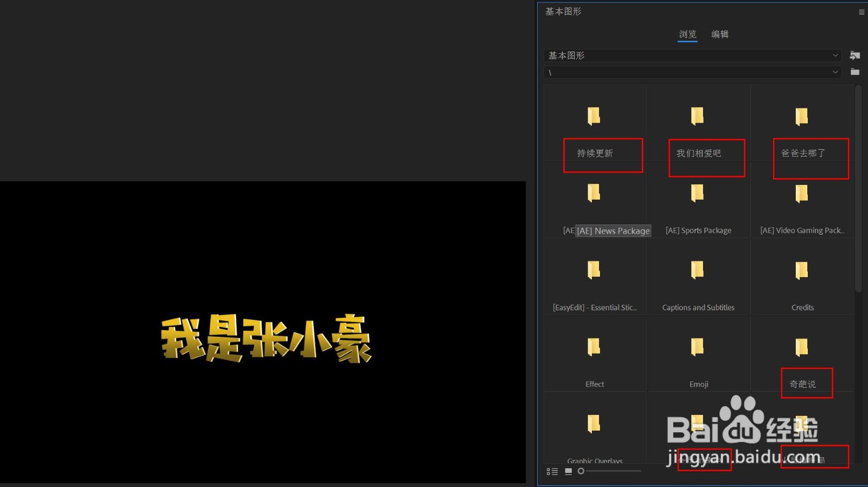Switch to the 浏览 tab

pos(687,34)
